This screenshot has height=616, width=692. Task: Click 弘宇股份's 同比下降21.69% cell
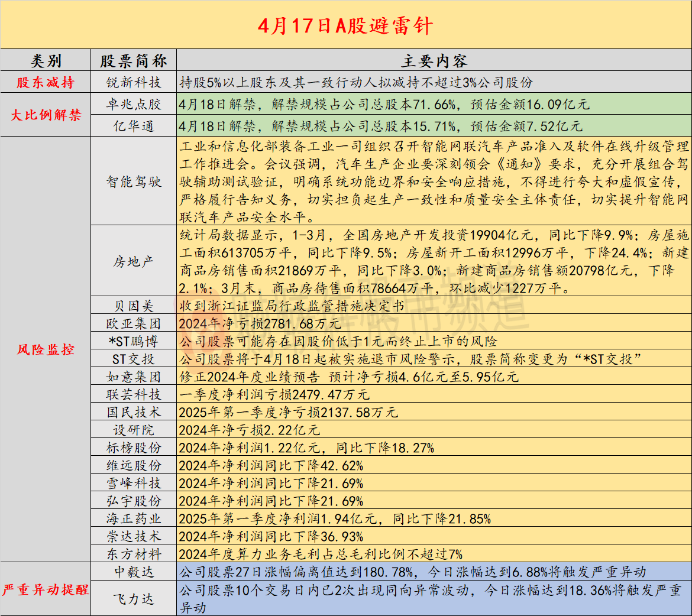[x=434, y=501]
